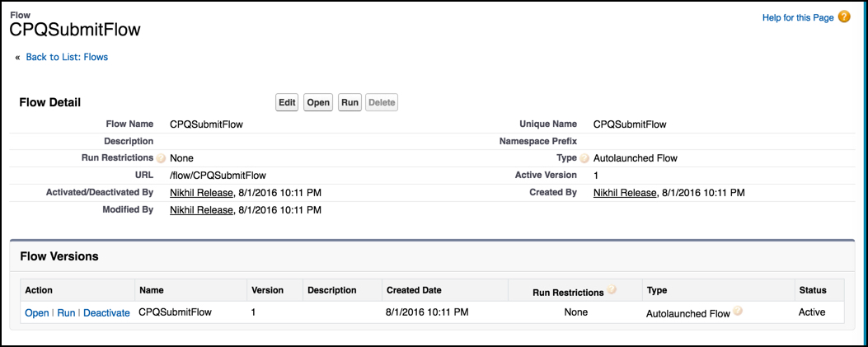Open the flow version 1 via Open link

(x=37, y=312)
